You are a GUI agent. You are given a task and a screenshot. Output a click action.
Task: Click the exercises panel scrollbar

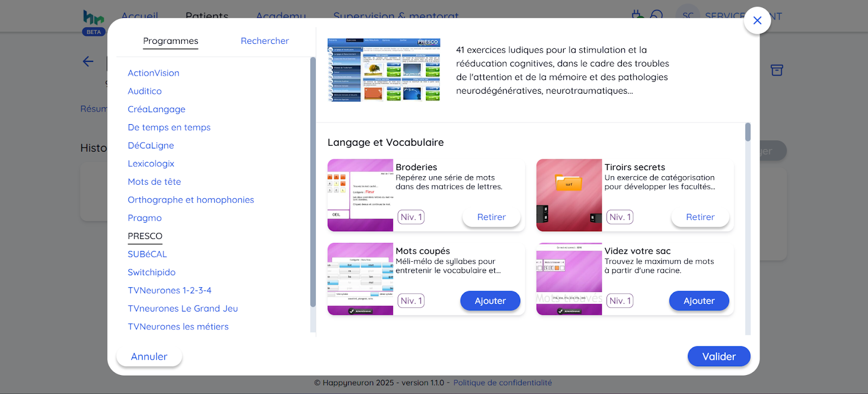[748, 132]
